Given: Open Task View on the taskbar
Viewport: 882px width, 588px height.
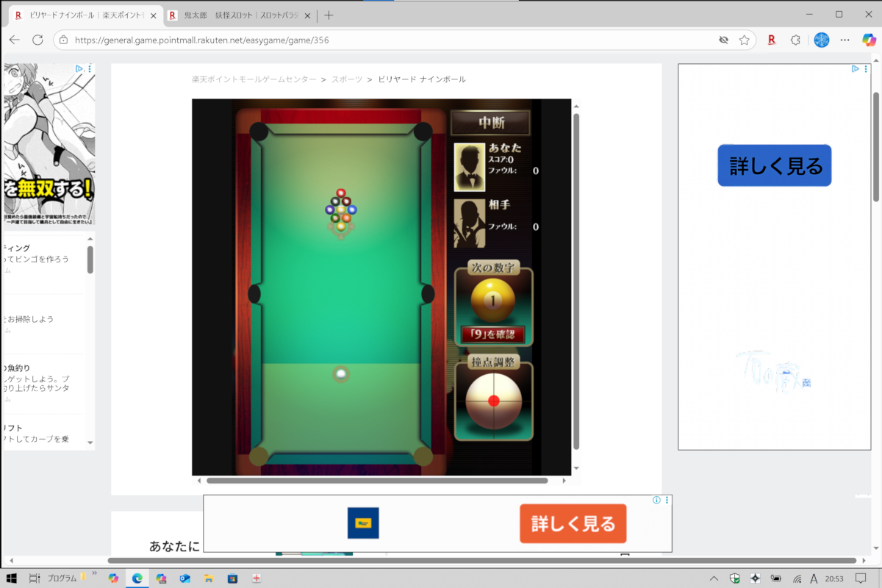Looking at the screenshot, I should tap(35, 578).
